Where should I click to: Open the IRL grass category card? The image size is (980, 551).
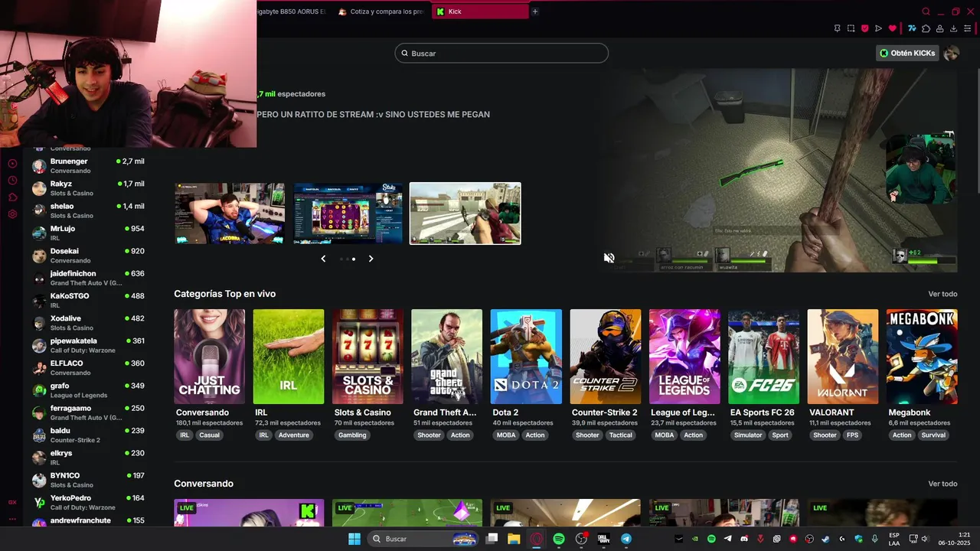[x=289, y=357]
